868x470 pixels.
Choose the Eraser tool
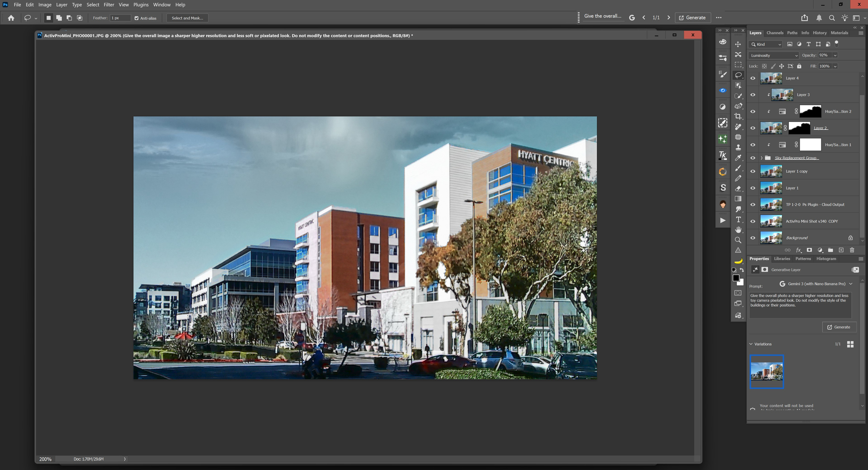738,189
